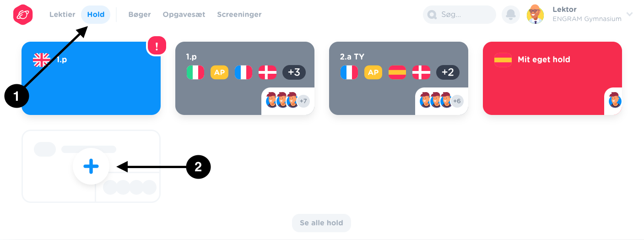The width and height of the screenshot is (644, 240).
Task: Expand the Lektor account dropdown chevron
Action: [x=629, y=14]
